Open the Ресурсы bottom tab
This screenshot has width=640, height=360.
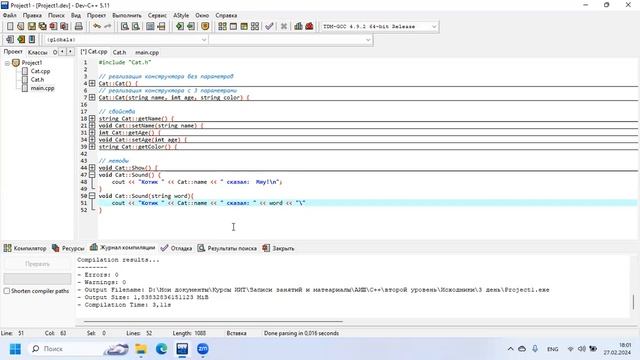(x=68, y=248)
